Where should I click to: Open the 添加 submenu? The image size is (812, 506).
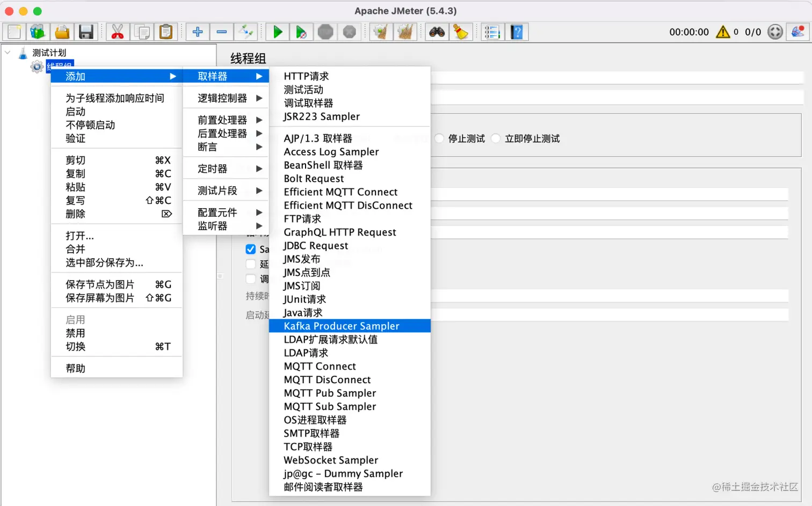pyautogui.click(x=117, y=76)
